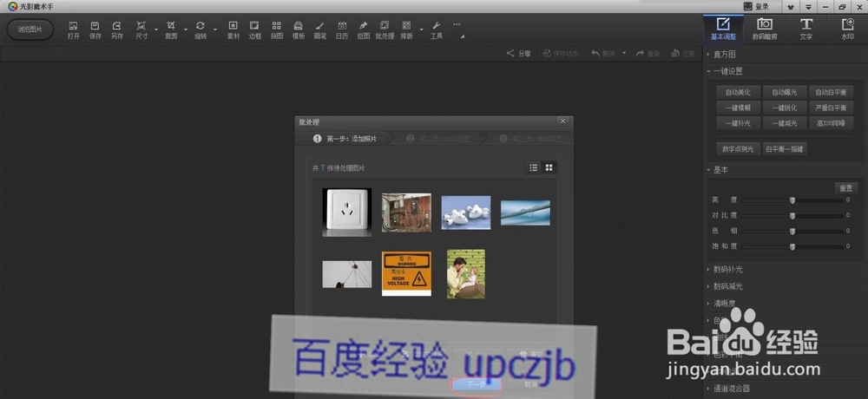Open title bar dropdown menu icon
Image resolution: width=868 pixels, height=399 pixels.
point(809,7)
